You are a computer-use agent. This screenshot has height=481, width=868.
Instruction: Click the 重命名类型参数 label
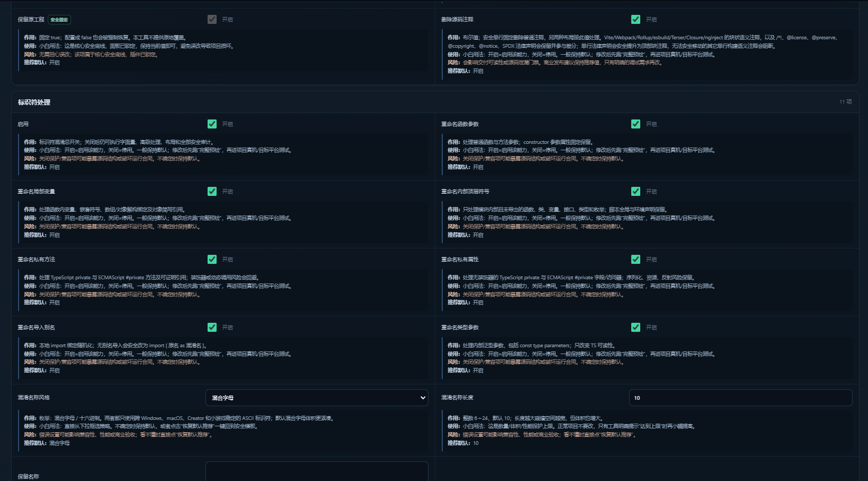(x=460, y=328)
